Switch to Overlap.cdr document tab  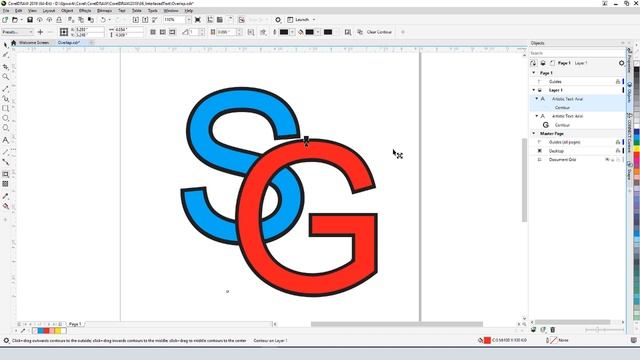[69, 42]
